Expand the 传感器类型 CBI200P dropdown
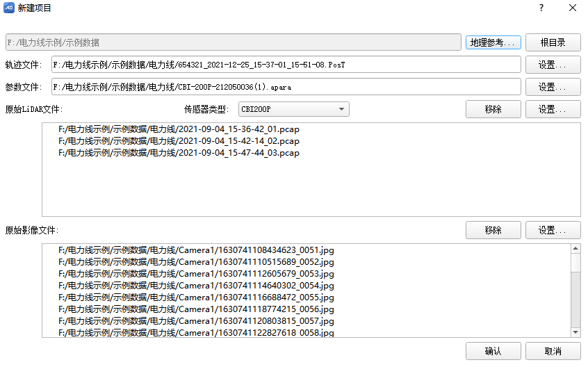Screen dimensions: 588x367 [x=293, y=109]
